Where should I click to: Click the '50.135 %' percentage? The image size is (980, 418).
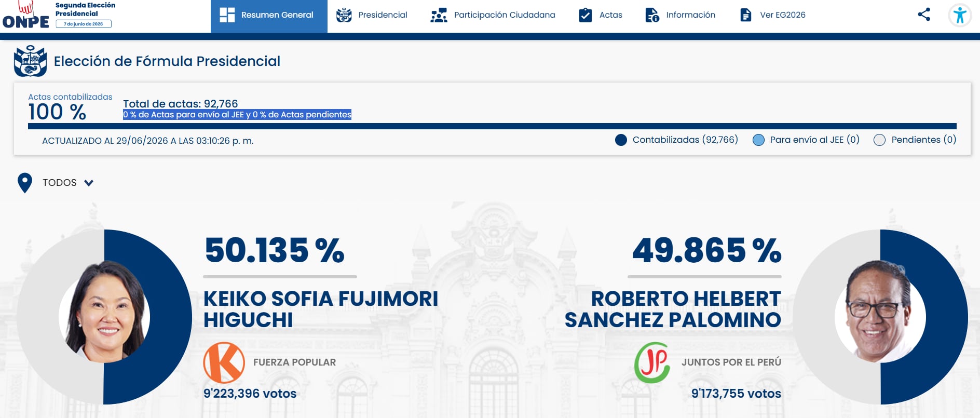(275, 250)
